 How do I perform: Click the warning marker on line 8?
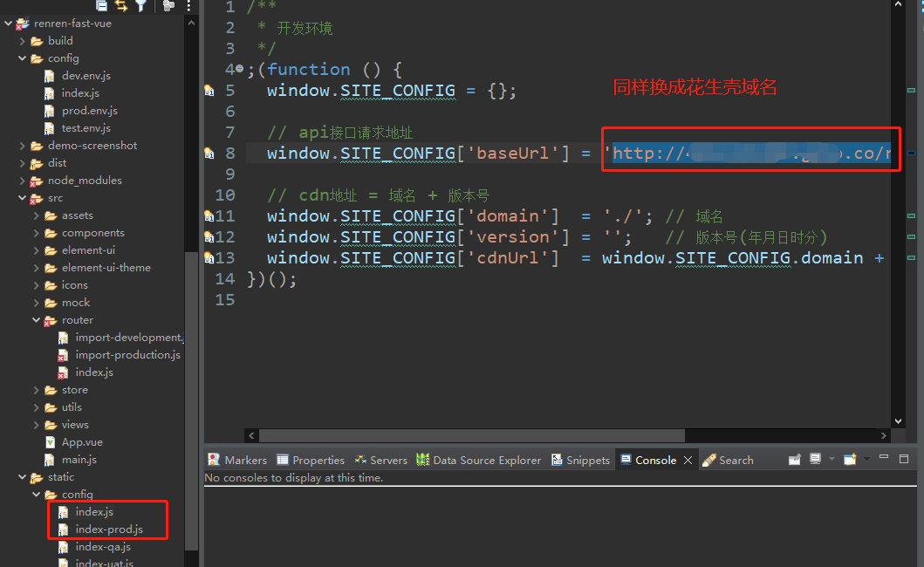209,154
